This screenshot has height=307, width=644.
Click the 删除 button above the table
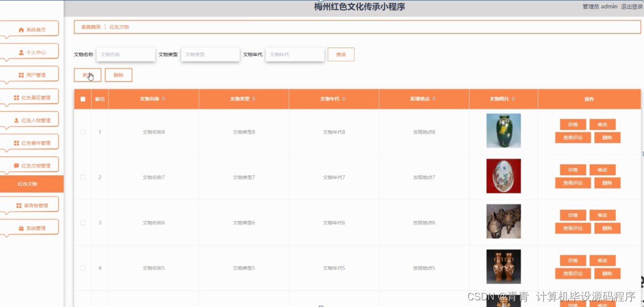(x=119, y=75)
